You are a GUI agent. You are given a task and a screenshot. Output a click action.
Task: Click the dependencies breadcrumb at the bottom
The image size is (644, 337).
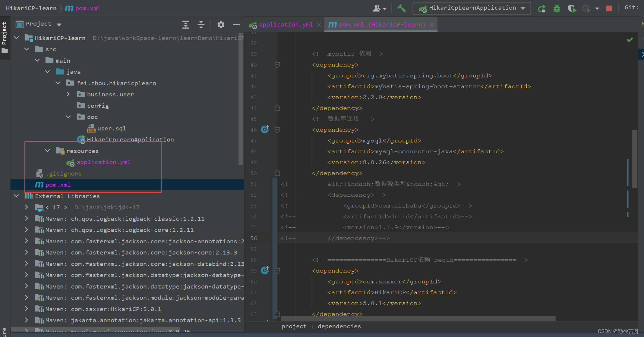click(x=339, y=326)
